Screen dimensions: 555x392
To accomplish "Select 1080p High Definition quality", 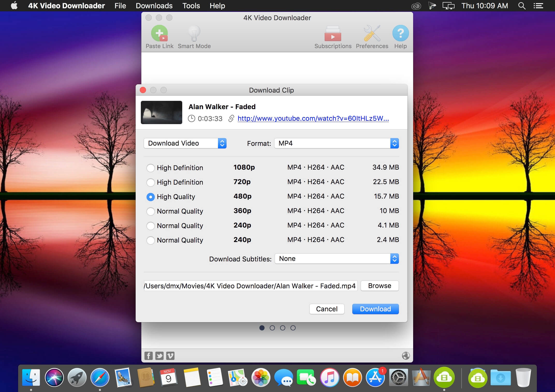I will point(151,167).
